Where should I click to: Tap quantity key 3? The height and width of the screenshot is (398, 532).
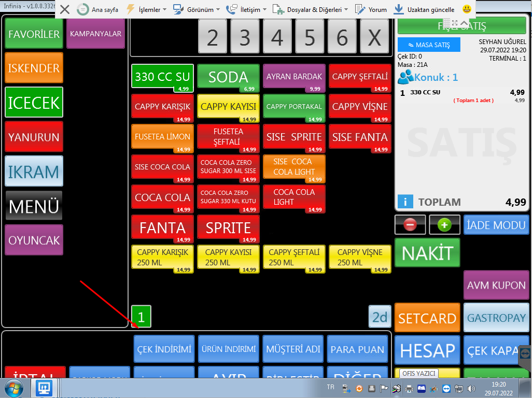tap(245, 36)
